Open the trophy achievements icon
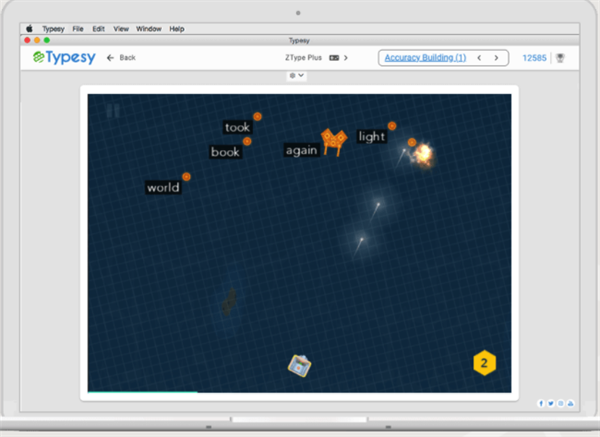This screenshot has height=437, width=600. [560, 58]
